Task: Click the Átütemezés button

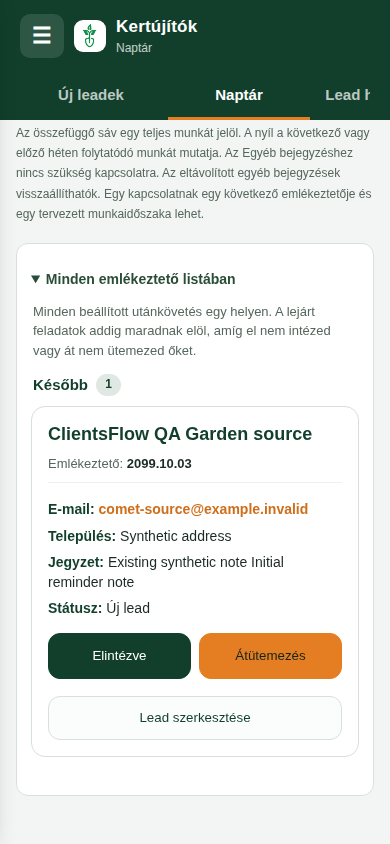Action: tap(271, 656)
